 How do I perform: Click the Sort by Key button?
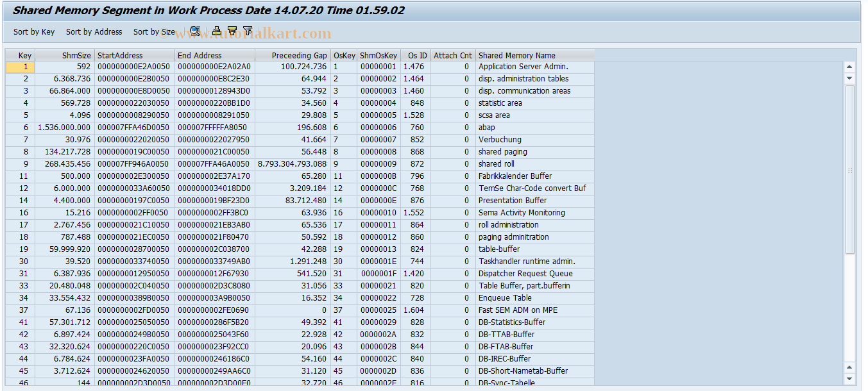click(x=34, y=31)
